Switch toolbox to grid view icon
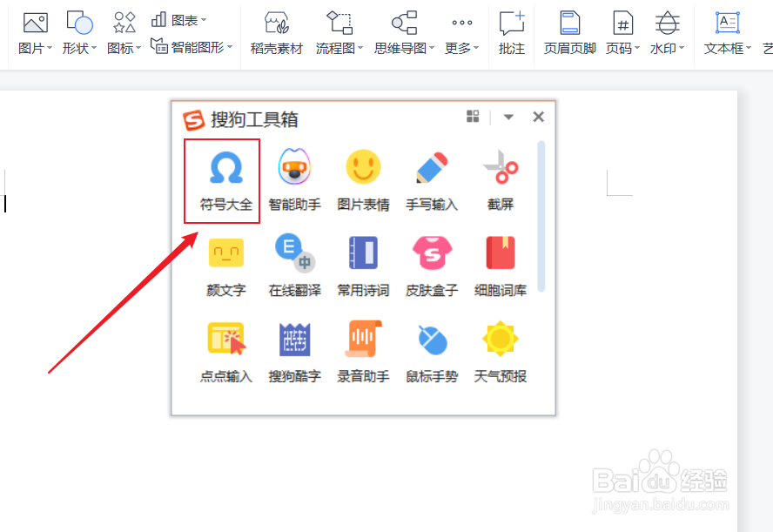The image size is (773, 532). 473,117
